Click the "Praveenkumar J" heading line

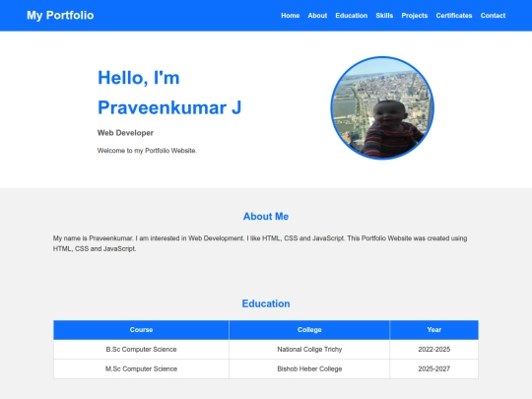point(169,107)
